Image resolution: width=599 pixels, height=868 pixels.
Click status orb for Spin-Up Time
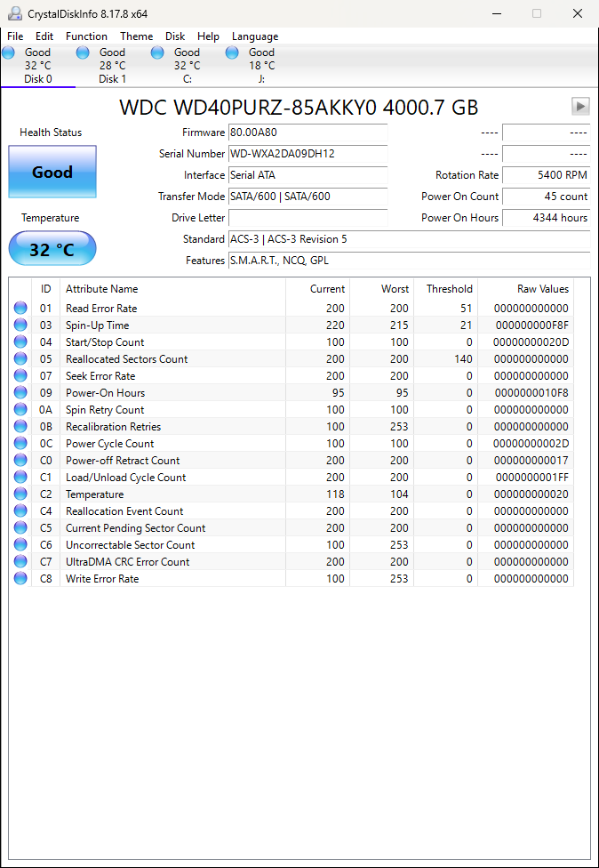[x=20, y=325]
